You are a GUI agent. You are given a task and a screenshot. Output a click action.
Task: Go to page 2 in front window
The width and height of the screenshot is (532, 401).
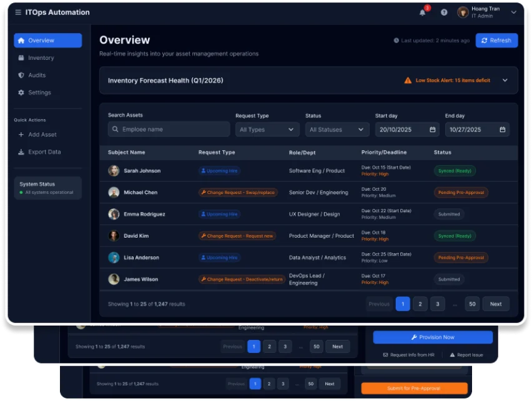[420, 304]
